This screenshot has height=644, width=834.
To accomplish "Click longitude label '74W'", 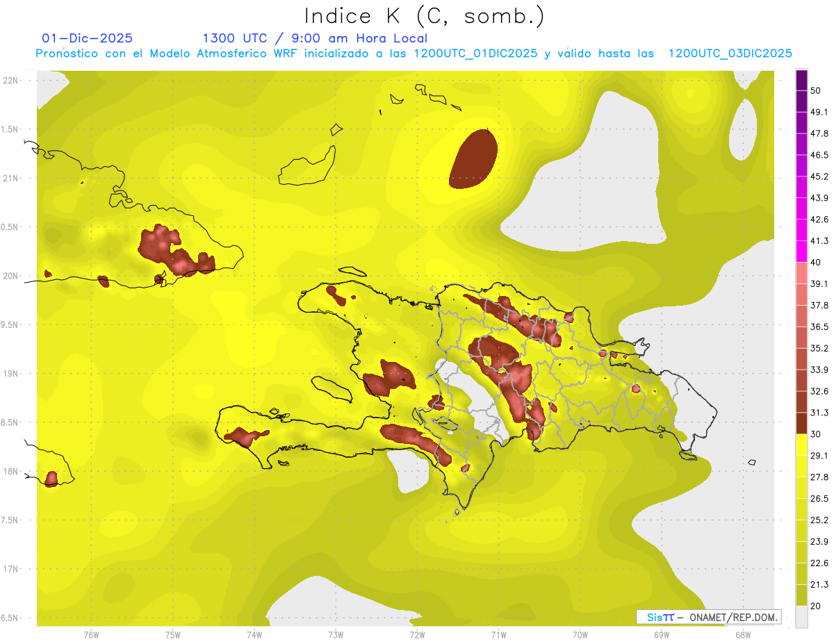I will pos(254,635).
